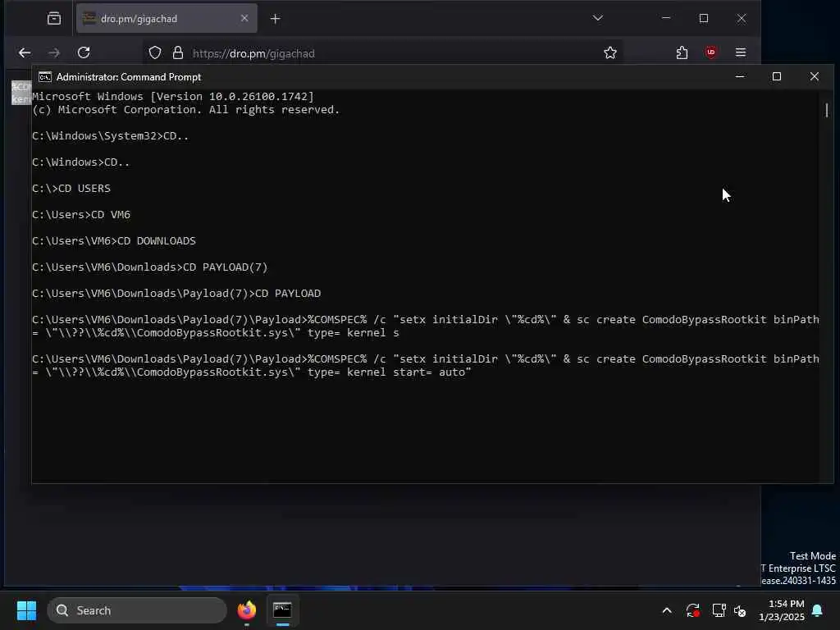Maximize the Command Prompt window
Viewport: 840px width, 630px height.
776,76
